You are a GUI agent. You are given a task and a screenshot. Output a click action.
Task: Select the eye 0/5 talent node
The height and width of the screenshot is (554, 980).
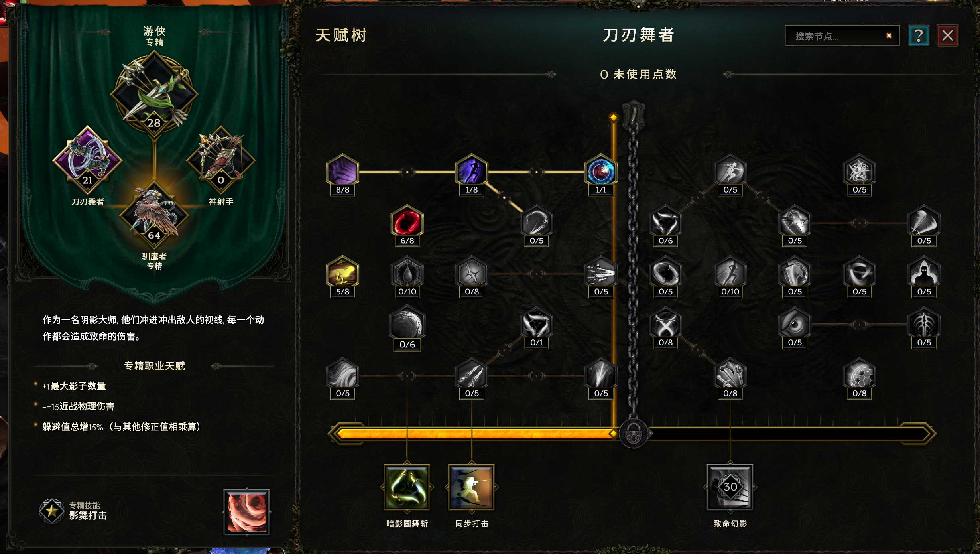[x=795, y=324]
